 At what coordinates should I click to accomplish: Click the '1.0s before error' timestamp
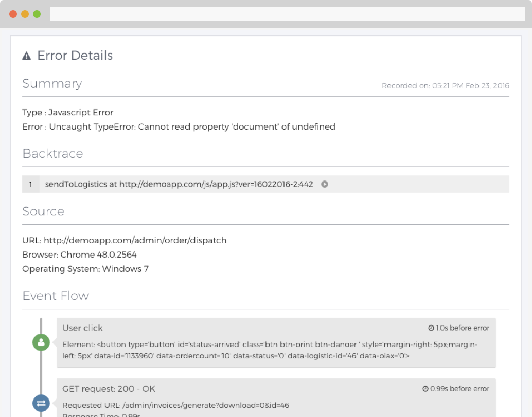coord(463,328)
